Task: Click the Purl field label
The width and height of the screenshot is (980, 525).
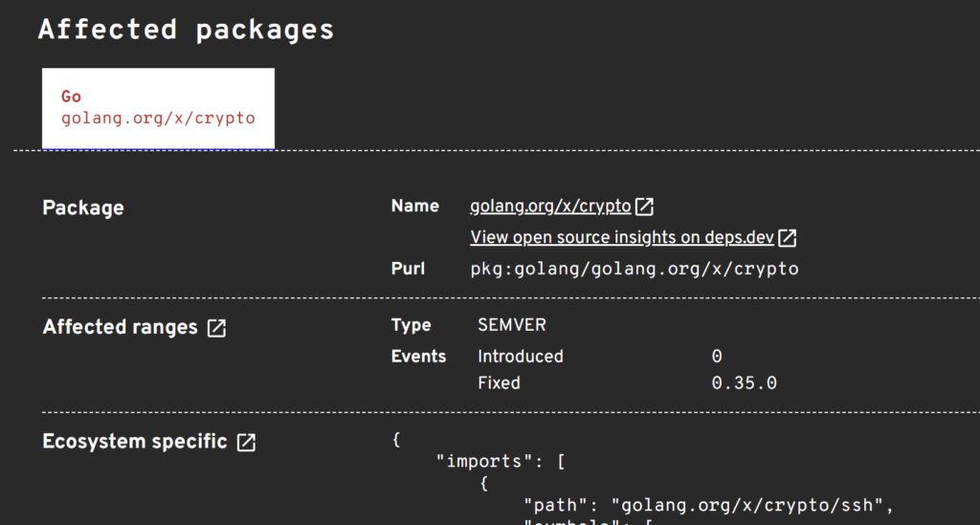Action: (408, 269)
